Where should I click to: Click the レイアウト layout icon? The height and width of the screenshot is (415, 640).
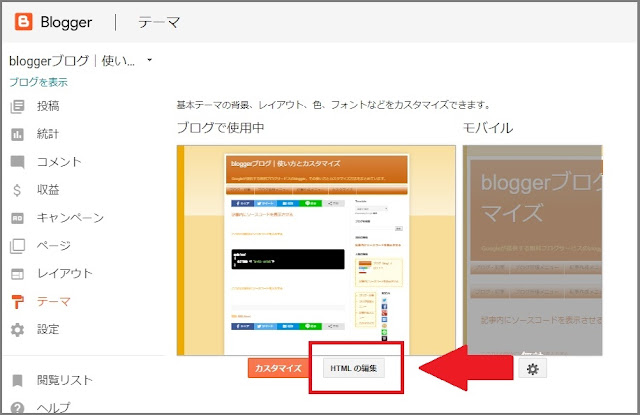17,274
